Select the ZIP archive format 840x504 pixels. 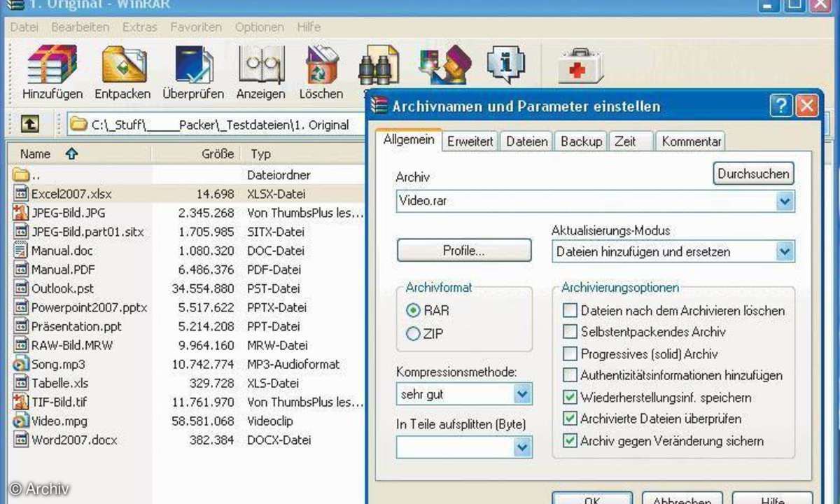tap(413, 334)
